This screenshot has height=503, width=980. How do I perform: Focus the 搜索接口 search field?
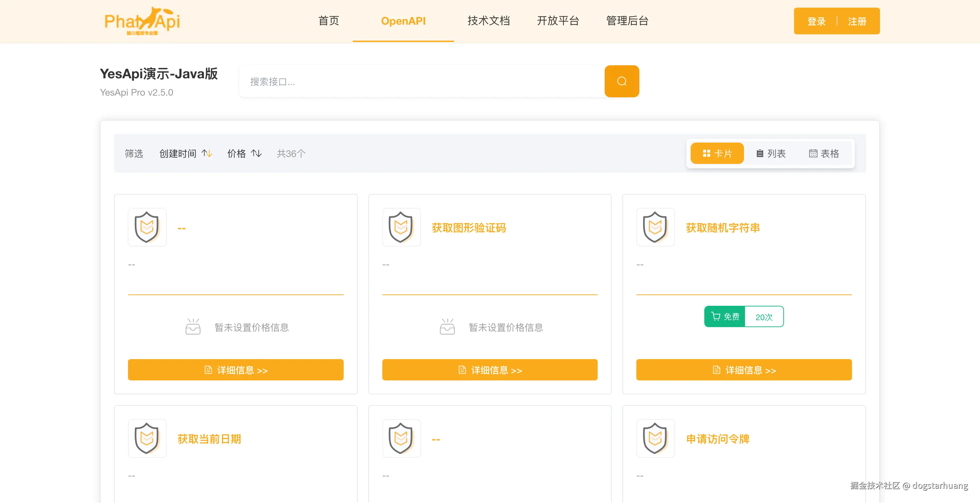[422, 81]
